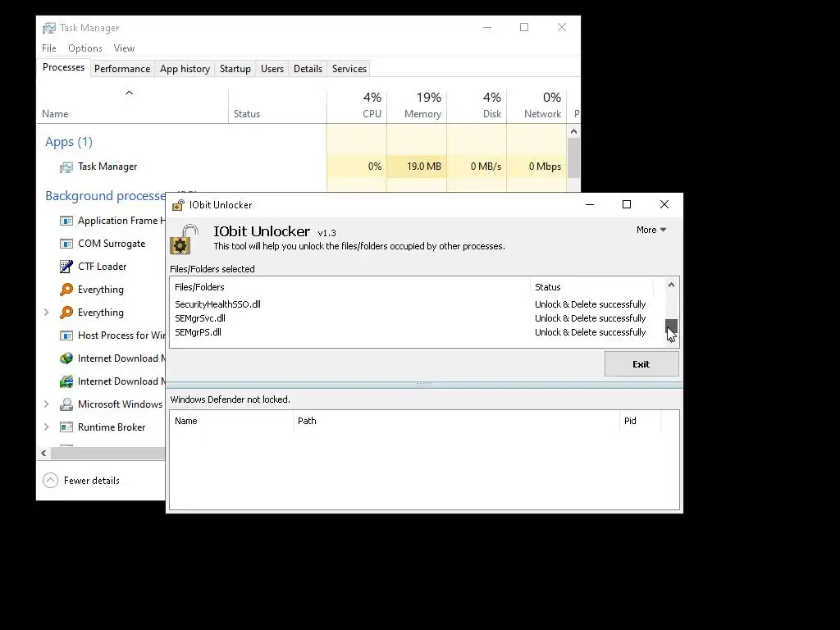Switch to the App history tab
The width and height of the screenshot is (840, 630).
pos(185,69)
